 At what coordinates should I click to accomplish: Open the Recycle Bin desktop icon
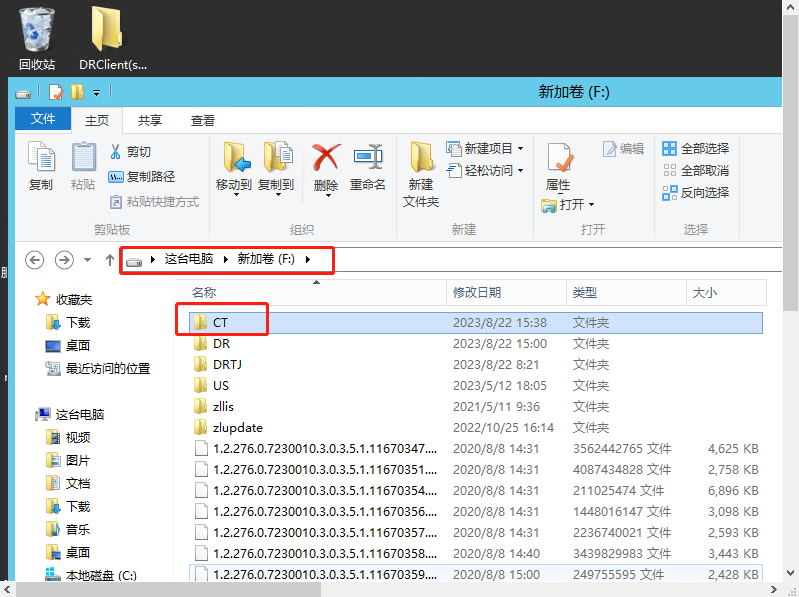coord(37,39)
